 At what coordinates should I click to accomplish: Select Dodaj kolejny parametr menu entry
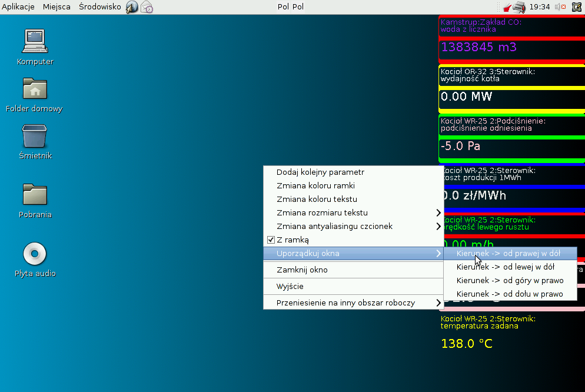point(353,172)
